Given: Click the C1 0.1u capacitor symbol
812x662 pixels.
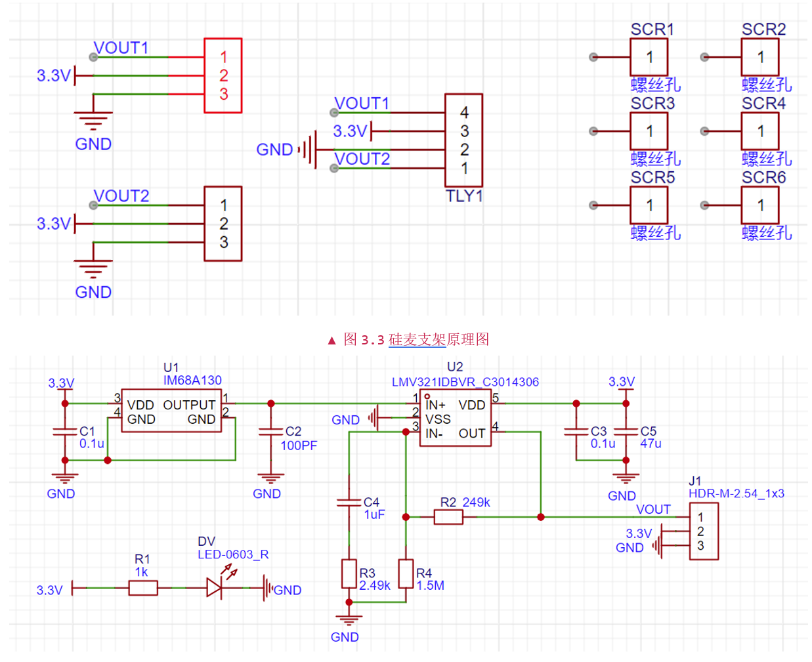Looking at the screenshot, I should [65, 432].
